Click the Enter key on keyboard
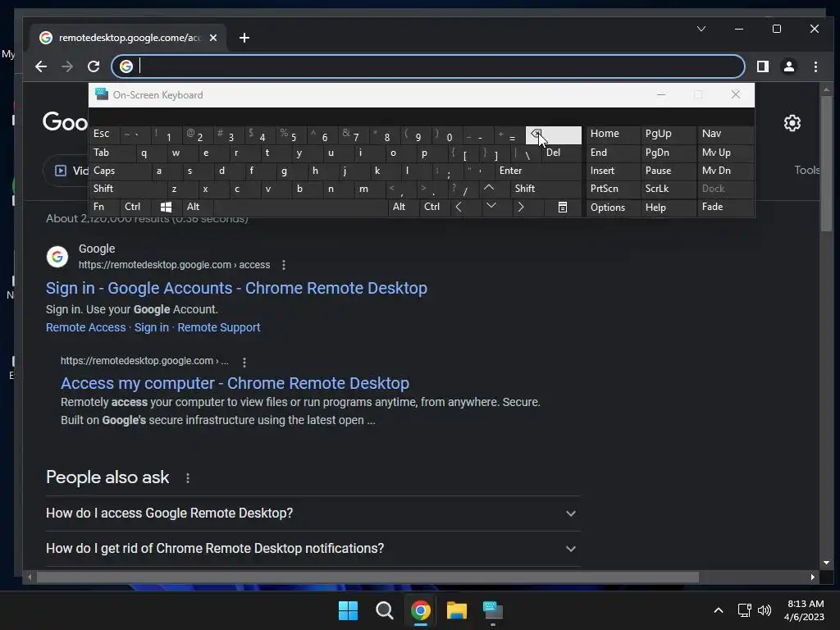840x630 pixels. pyautogui.click(x=538, y=171)
